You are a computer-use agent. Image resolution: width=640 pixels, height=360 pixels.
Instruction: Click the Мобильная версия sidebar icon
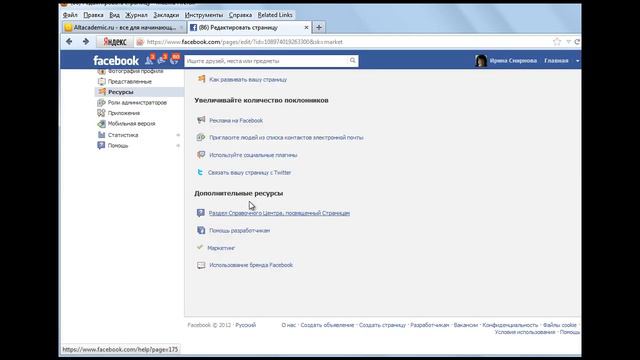click(x=102, y=123)
